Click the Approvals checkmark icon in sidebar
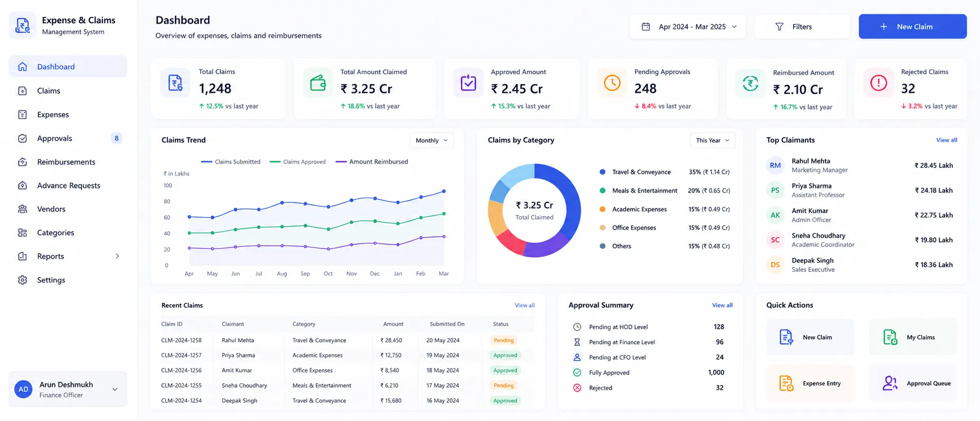Screen dimensions: 980x421 pos(23,138)
